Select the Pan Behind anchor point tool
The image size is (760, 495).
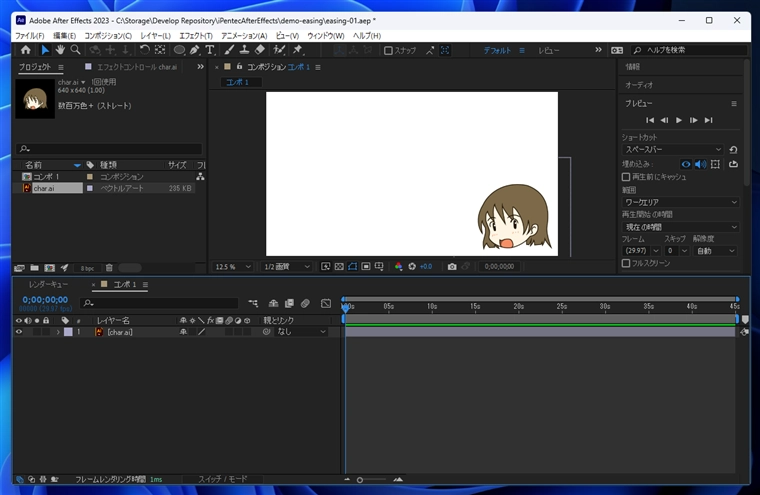coord(160,50)
